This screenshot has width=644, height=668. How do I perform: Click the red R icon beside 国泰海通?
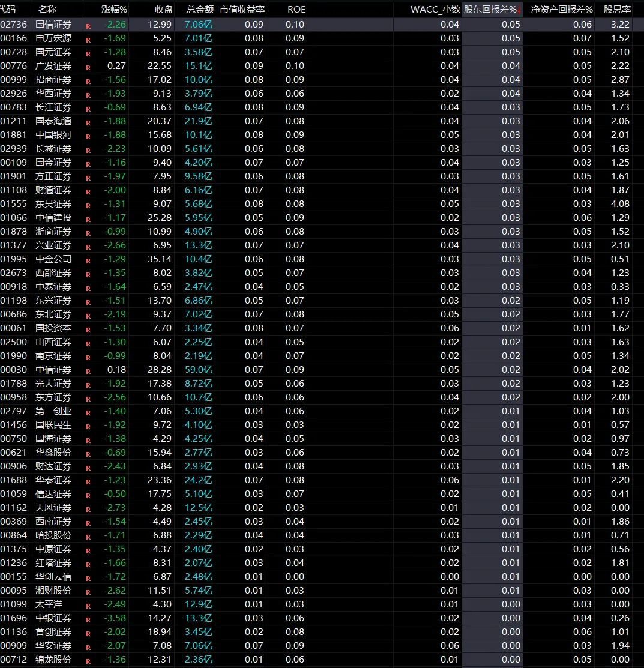tap(88, 123)
